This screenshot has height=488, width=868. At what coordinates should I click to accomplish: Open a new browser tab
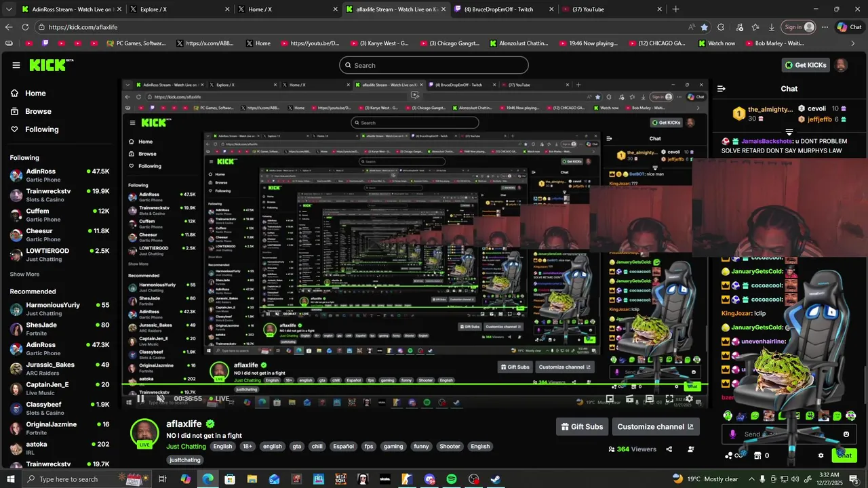coord(675,9)
